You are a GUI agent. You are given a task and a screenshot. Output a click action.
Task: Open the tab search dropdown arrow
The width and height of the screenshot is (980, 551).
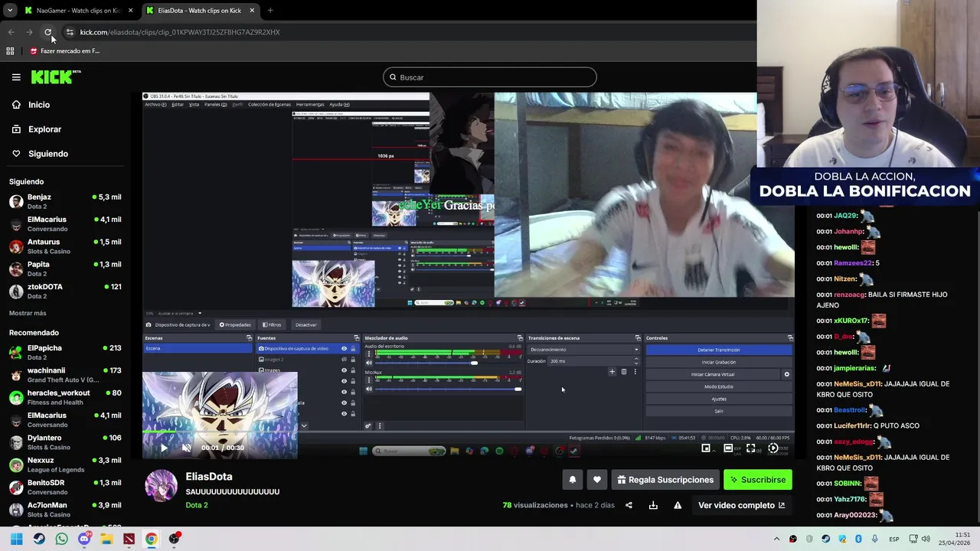pyautogui.click(x=10, y=11)
